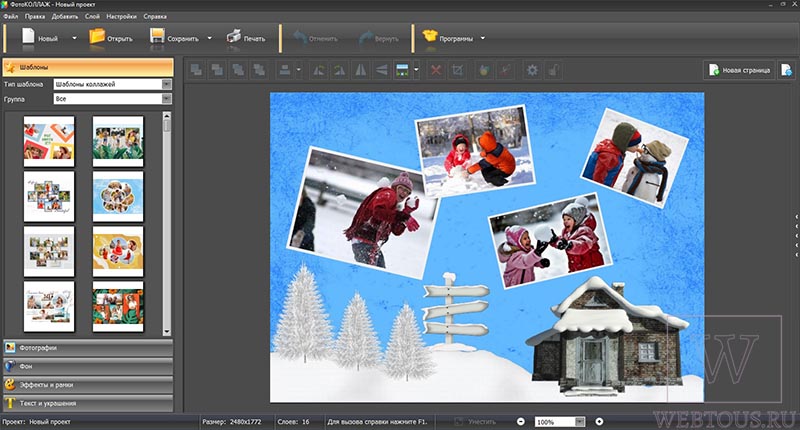Select the heart-shaped collage template thumbnail
Screen dimensions: 800x430
[49, 196]
